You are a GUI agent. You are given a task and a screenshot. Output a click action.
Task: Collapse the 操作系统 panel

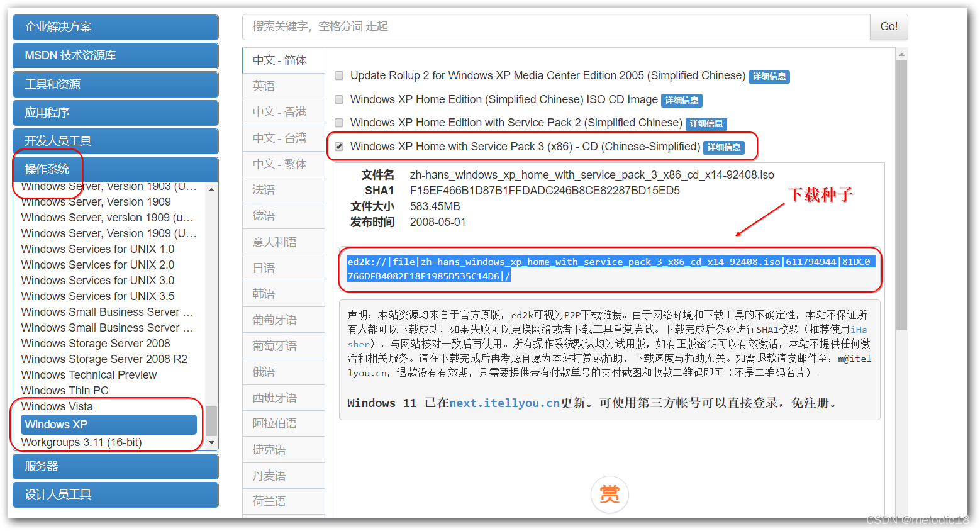point(115,169)
